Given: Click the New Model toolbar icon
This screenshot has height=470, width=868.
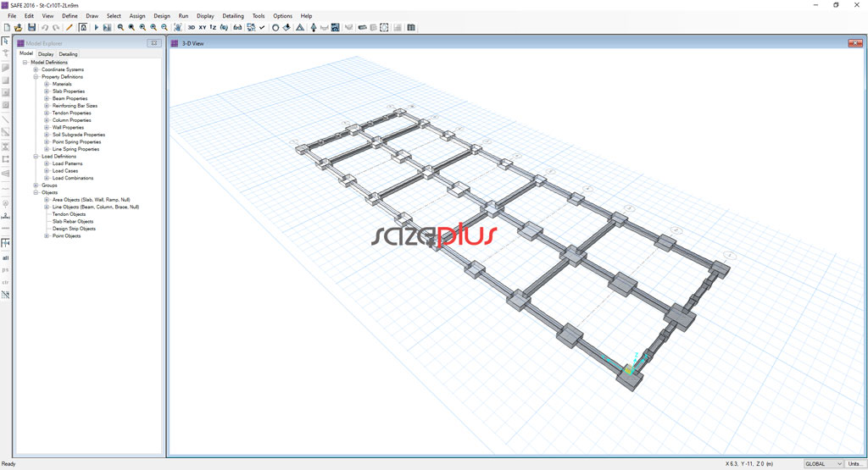Looking at the screenshot, I should (x=7, y=27).
